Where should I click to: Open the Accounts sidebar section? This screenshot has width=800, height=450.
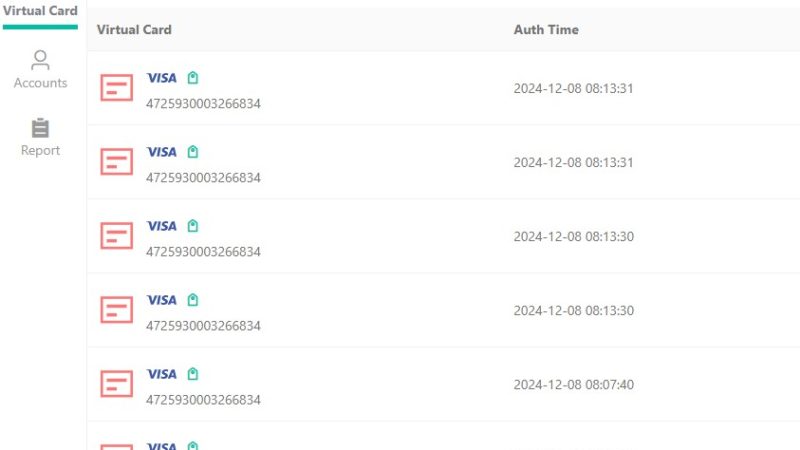point(40,69)
